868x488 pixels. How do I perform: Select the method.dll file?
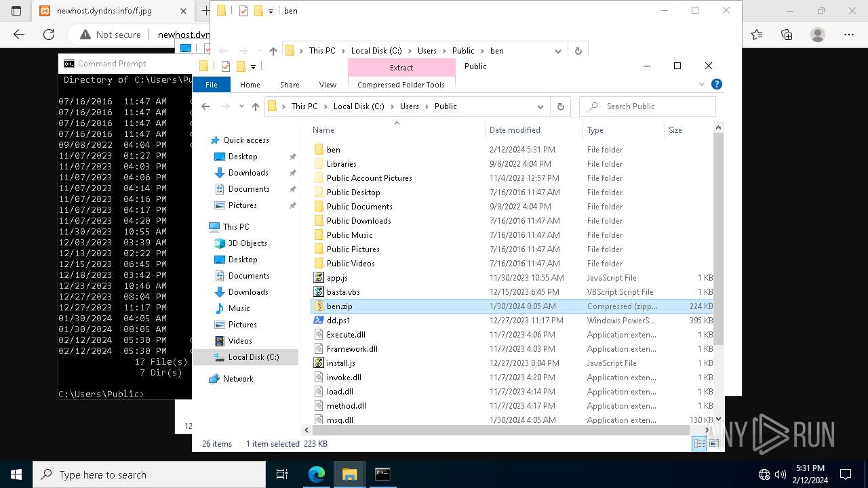click(346, 406)
